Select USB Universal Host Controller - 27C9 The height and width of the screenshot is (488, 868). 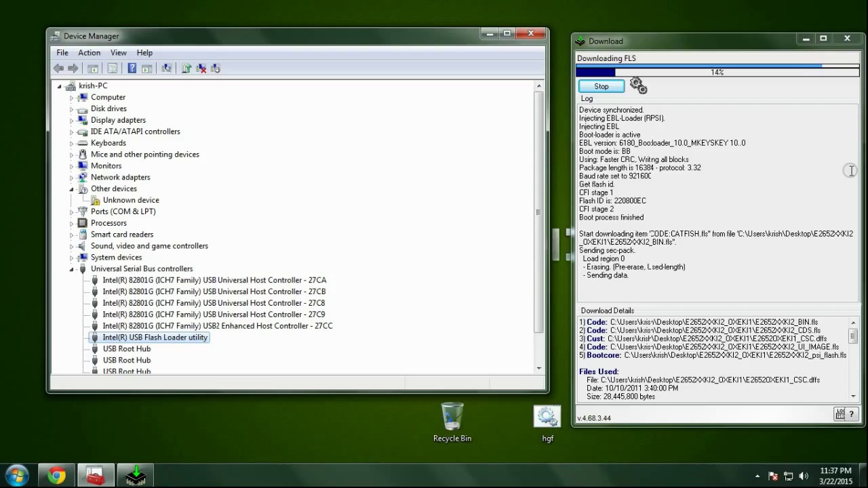[x=214, y=314]
